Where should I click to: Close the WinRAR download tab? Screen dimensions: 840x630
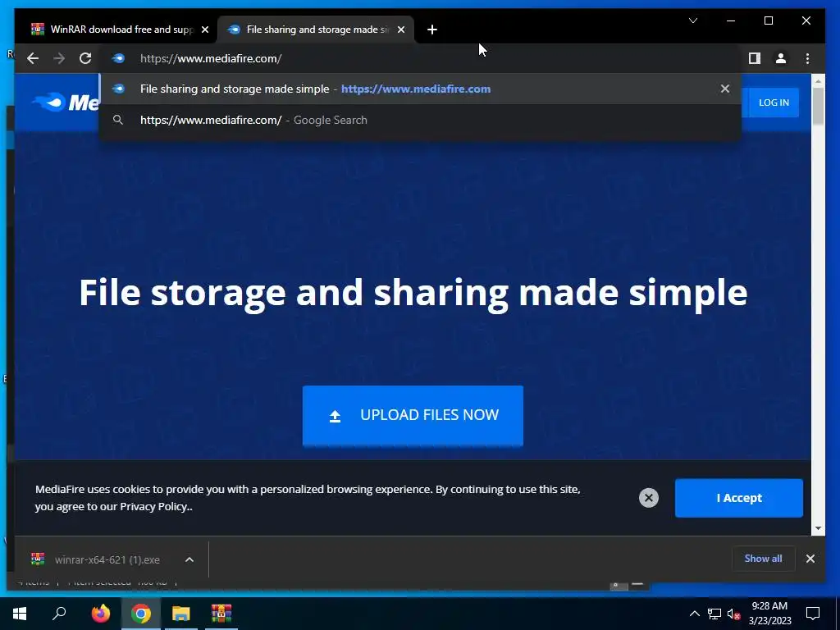click(x=204, y=30)
